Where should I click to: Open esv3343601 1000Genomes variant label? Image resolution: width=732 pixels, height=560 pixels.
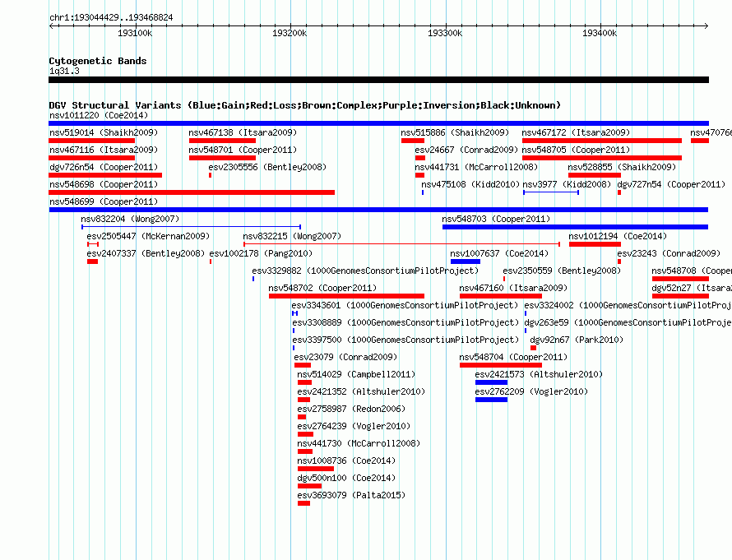point(405,305)
